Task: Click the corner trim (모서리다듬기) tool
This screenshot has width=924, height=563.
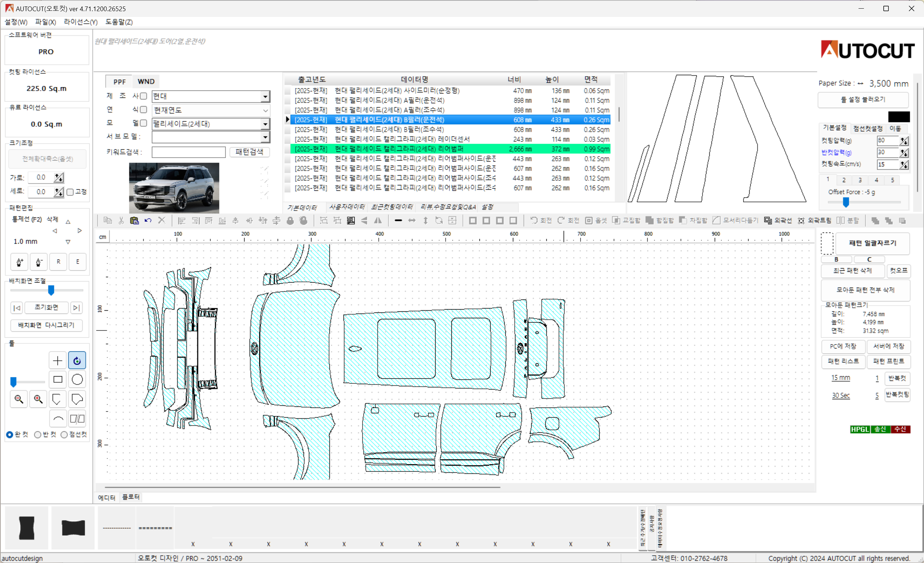Action: click(716, 220)
